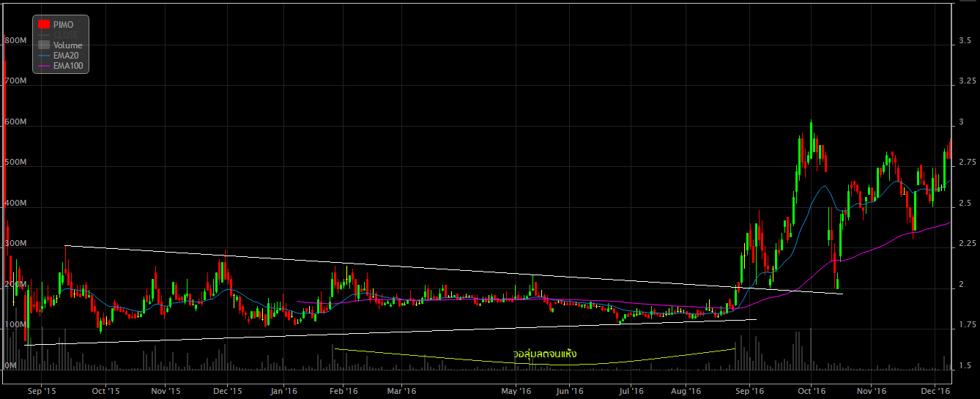Click the 3.25 price axis label
Screen dimensions: 980x399
[967, 81]
